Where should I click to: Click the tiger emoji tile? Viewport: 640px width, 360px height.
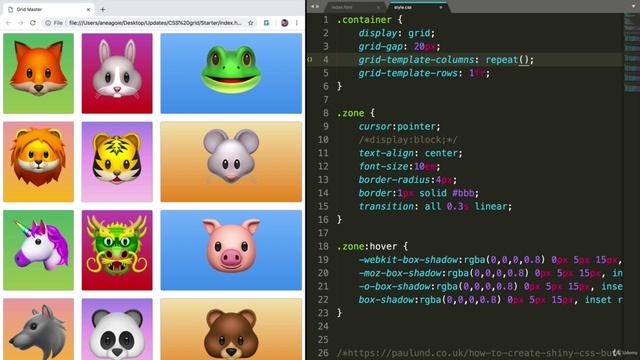tap(117, 162)
